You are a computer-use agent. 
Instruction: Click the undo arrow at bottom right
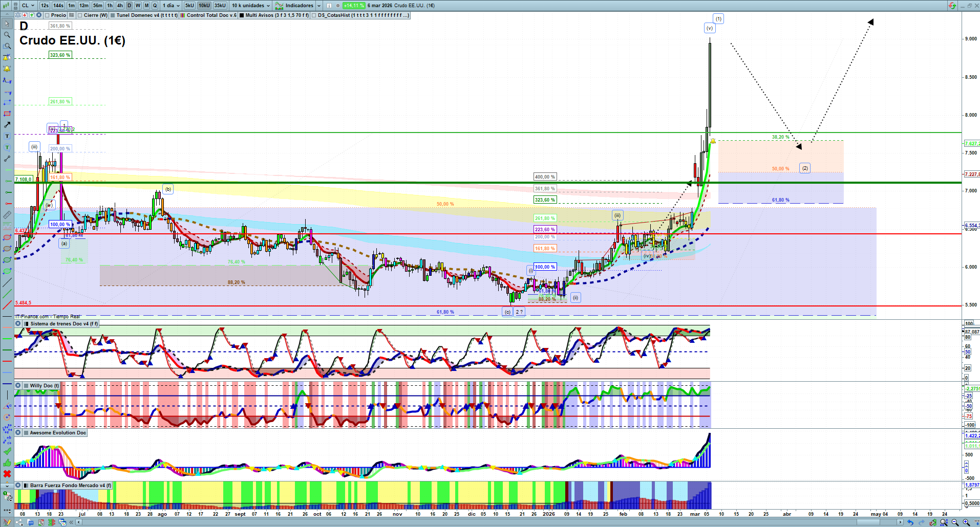(x=910, y=522)
